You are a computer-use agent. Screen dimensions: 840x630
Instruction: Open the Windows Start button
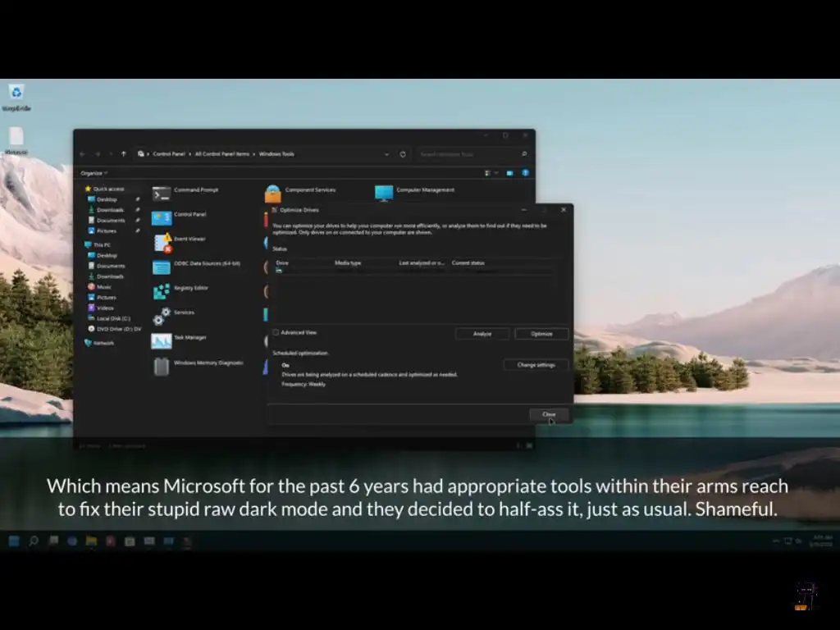pyautogui.click(x=14, y=541)
